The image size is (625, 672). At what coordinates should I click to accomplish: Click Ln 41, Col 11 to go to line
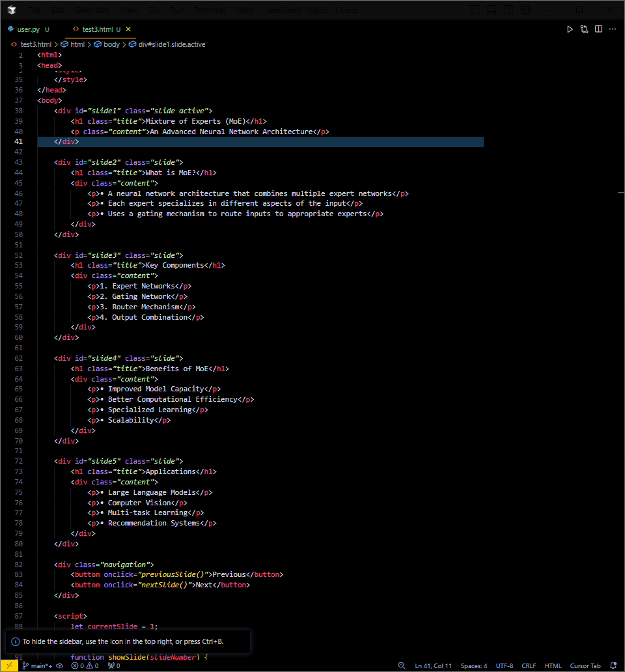pos(433,665)
